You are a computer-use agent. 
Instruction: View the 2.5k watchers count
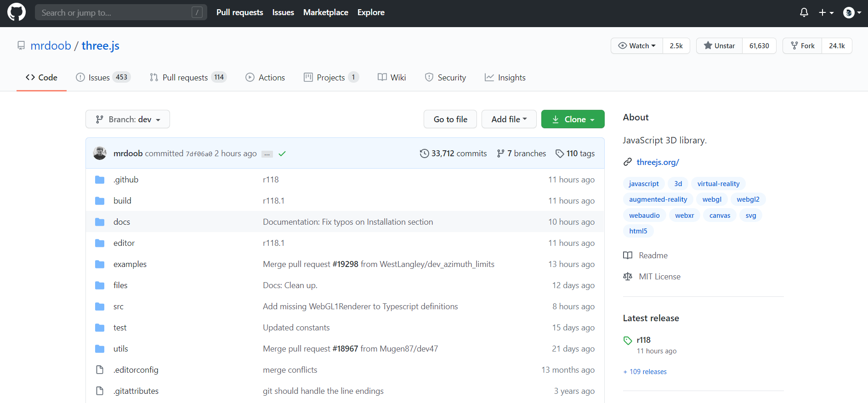click(676, 45)
